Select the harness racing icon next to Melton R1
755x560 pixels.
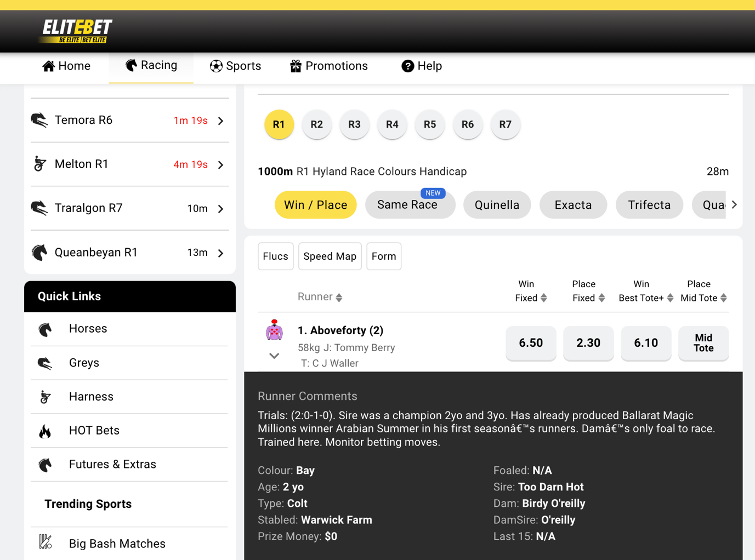[x=39, y=164]
